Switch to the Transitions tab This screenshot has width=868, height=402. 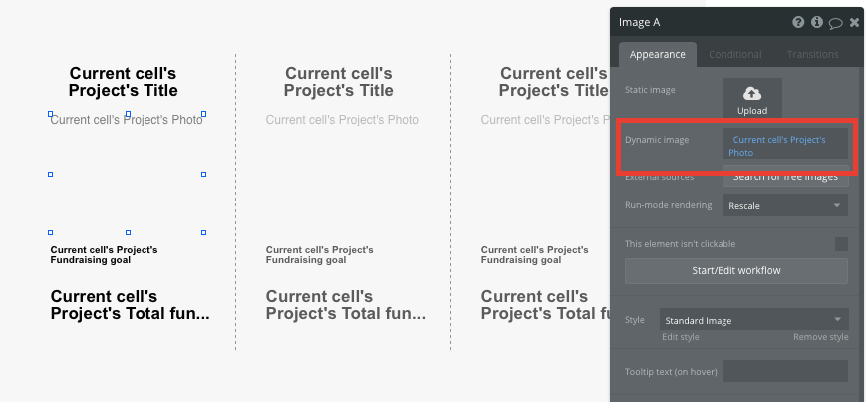tap(812, 54)
